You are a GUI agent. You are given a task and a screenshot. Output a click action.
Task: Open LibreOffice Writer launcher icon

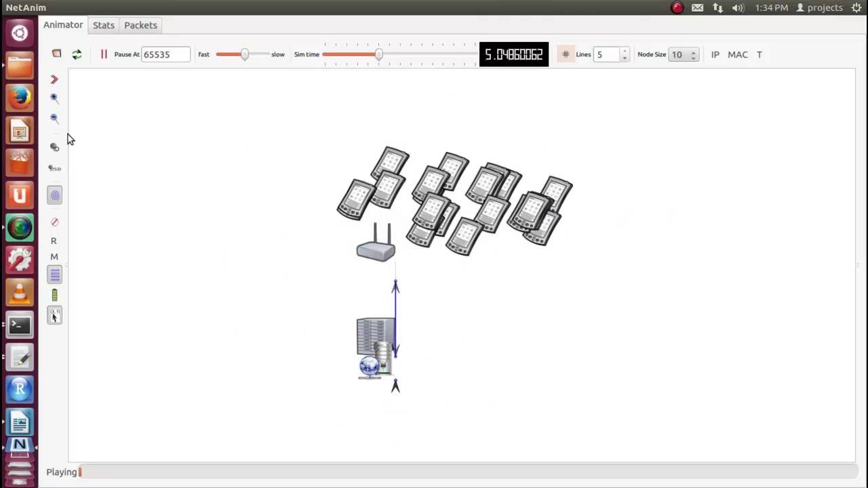pyautogui.click(x=20, y=423)
